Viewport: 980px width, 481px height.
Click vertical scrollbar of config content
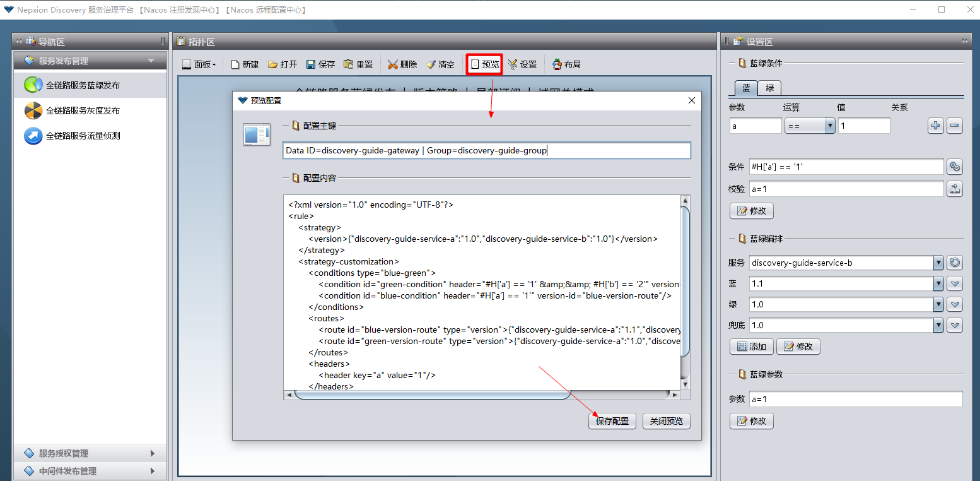point(685,282)
